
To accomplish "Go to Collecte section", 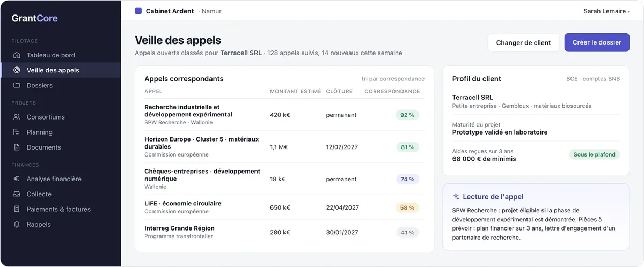I will tap(60, 194).
